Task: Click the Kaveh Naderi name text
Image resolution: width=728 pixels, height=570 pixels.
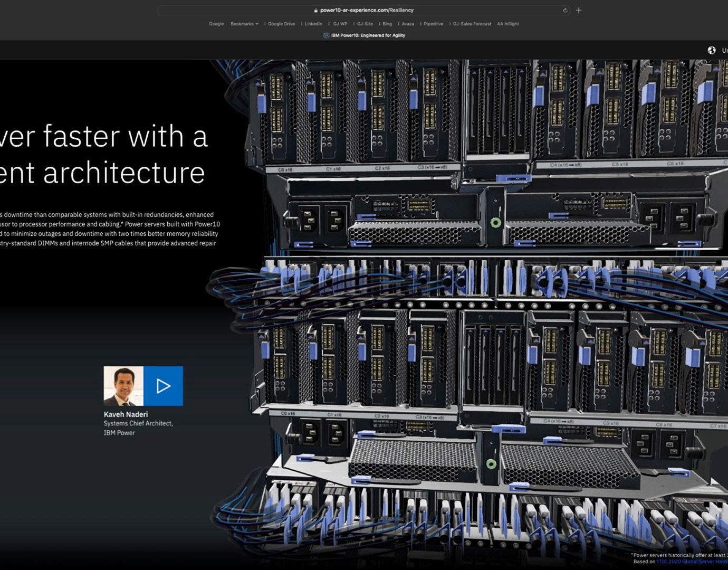Action: [126, 414]
